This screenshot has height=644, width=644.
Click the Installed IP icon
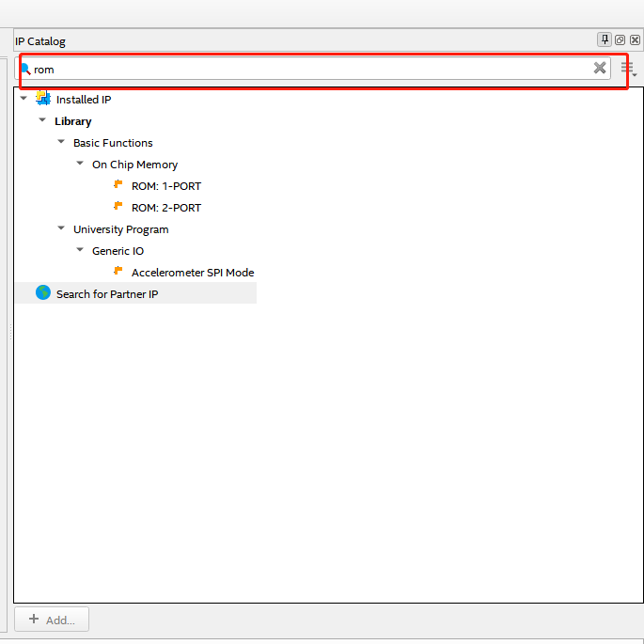(x=42, y=99)
